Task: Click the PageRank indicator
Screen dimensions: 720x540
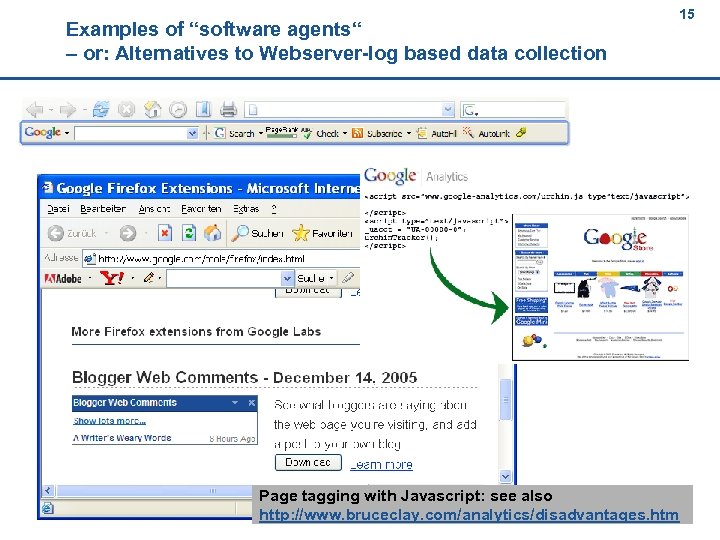Action: [281, 132]
